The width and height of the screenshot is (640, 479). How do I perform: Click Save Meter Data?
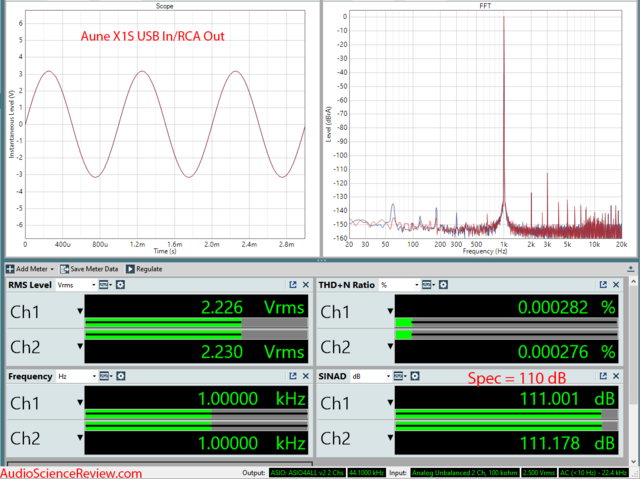point(89,269)
